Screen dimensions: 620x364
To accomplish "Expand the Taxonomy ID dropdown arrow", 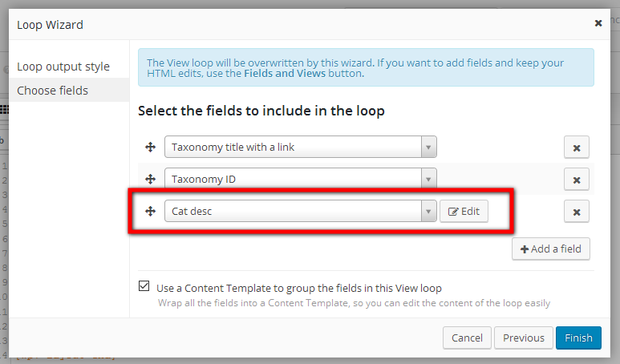I will point(428,179).
